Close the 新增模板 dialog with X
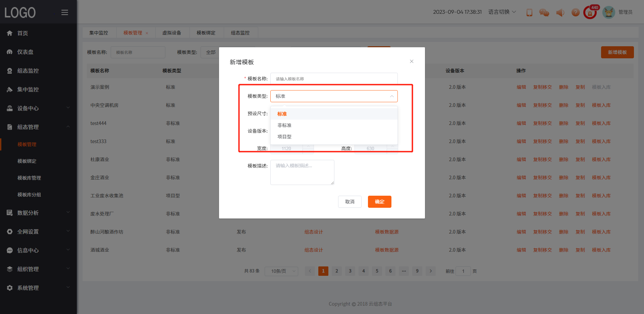 click(x=412, y=61)
